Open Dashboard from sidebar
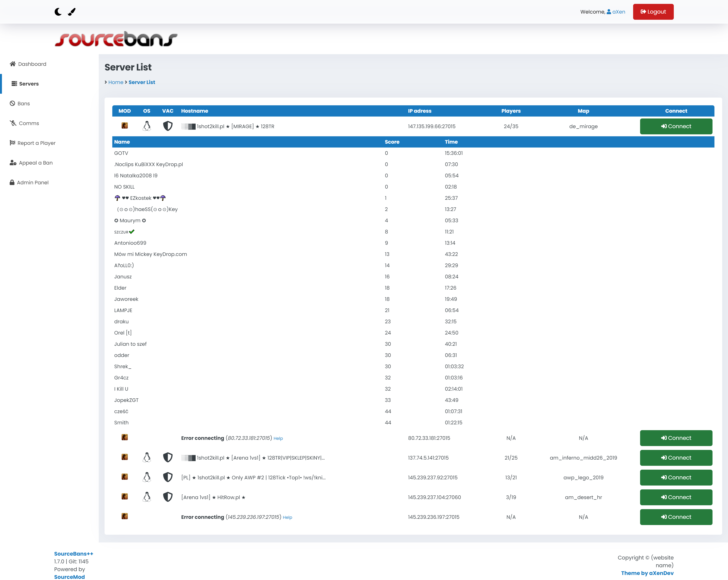 pos(32,64)
